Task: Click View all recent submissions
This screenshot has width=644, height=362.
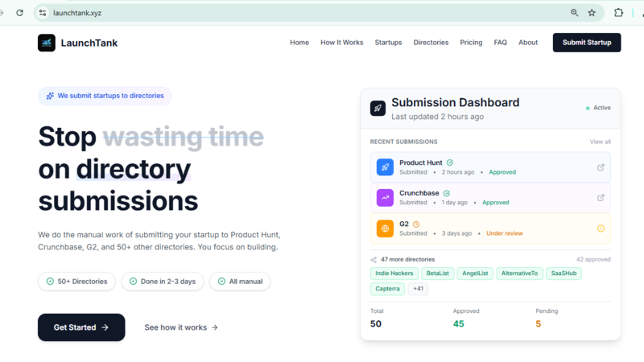Action: point(600,142)
